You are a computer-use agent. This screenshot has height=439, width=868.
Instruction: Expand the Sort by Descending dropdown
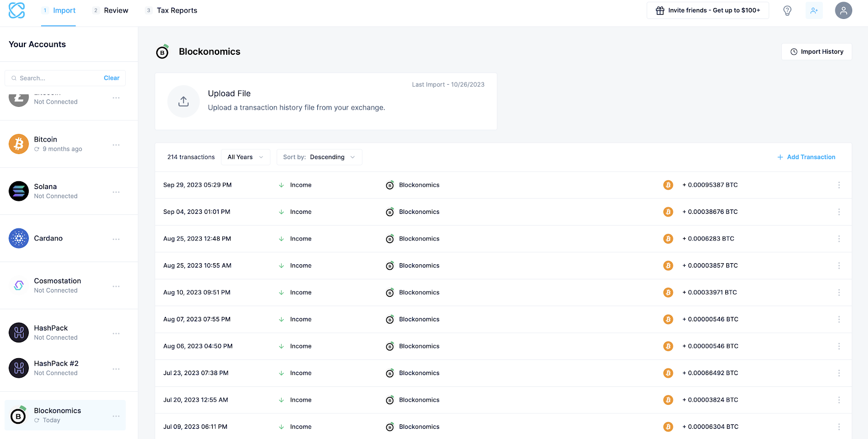pos(319,157)
